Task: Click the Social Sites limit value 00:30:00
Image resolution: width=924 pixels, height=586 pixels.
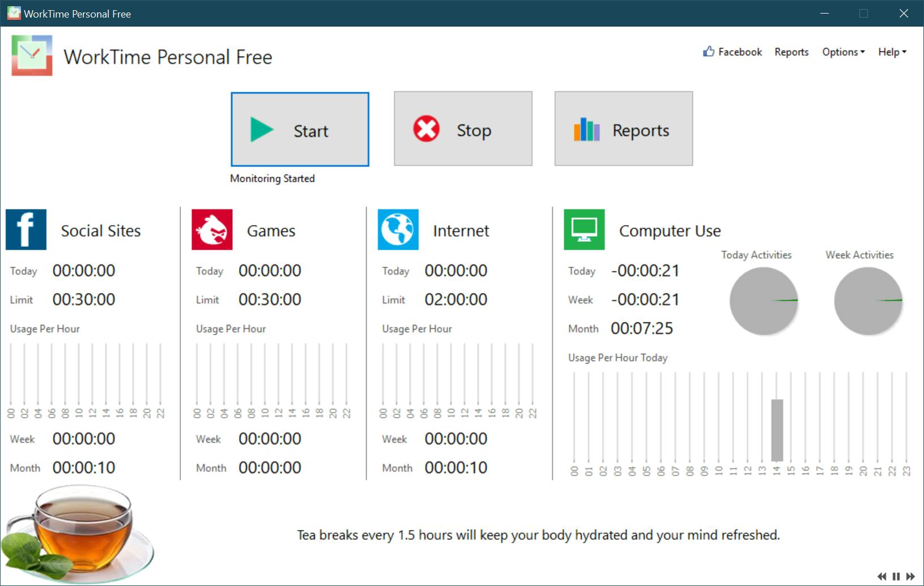Action: click(84, 300)
